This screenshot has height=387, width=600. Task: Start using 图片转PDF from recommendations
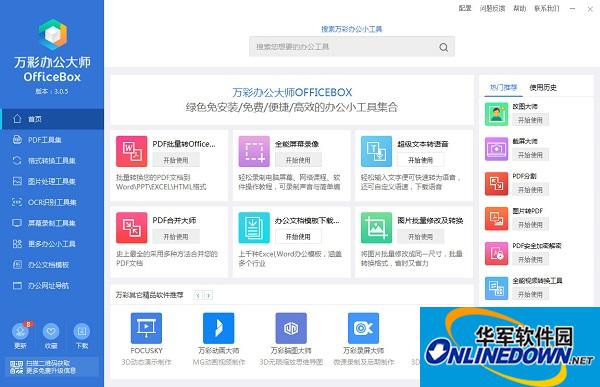pos(530,225)
